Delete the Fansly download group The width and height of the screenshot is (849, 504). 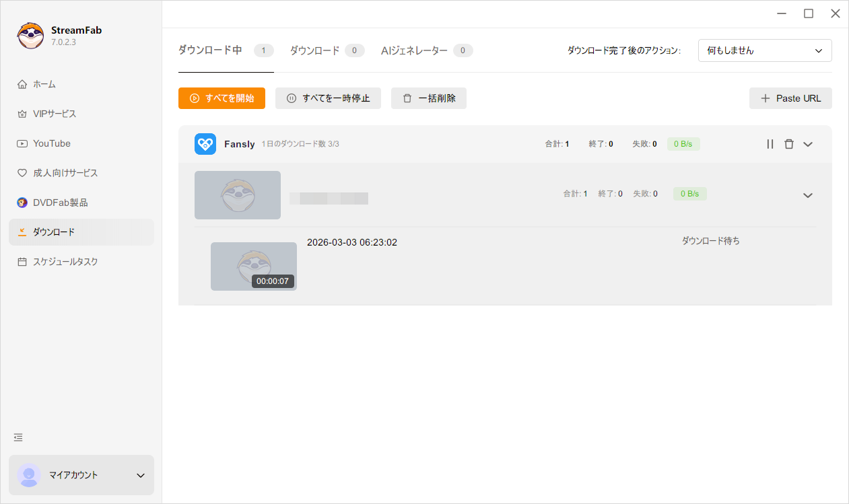click(788, 143)
